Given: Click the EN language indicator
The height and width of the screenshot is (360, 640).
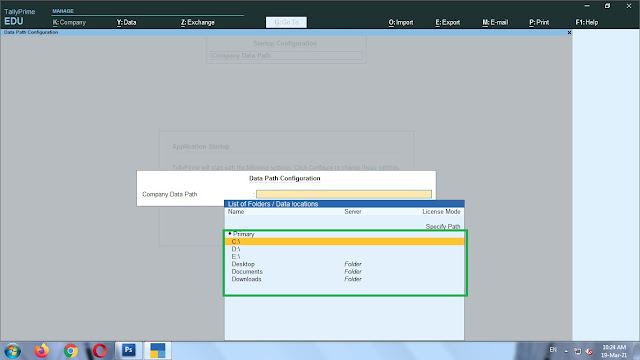Looking at the screenshot, I should pos(553,350).
